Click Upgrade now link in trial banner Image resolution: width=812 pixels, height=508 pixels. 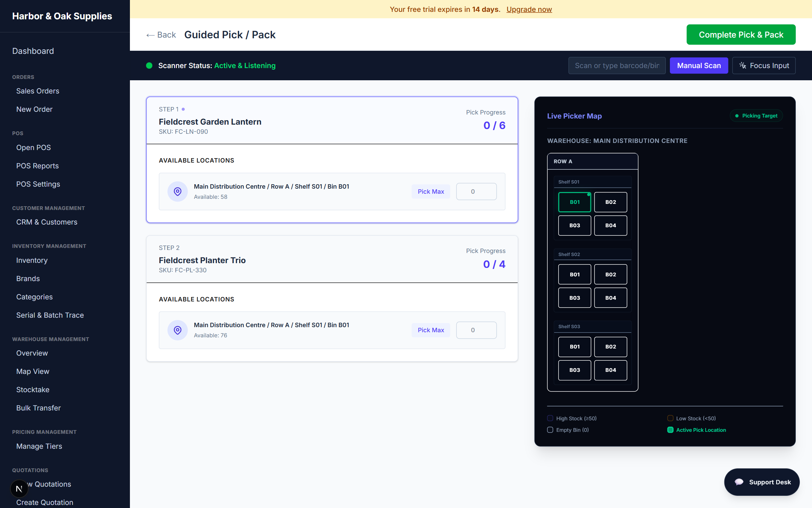(529, 9)
